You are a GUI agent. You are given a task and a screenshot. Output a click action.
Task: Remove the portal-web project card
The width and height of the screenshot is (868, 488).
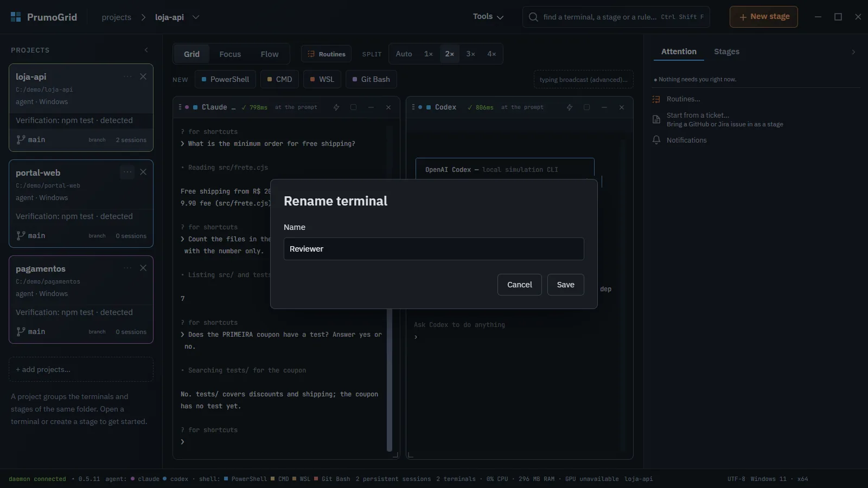tap(143, 172)
